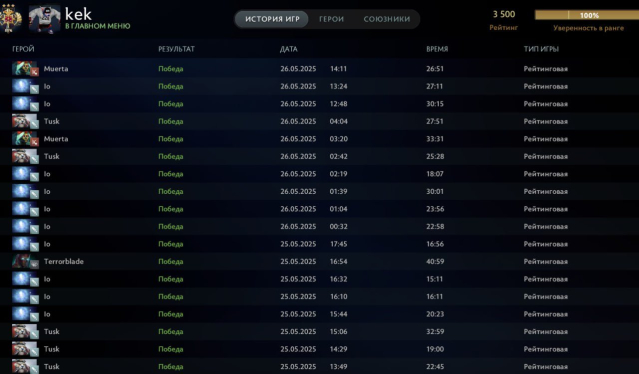639x374 pixels.
Task: Go back via В главном меню link
Action: (97, 26)
